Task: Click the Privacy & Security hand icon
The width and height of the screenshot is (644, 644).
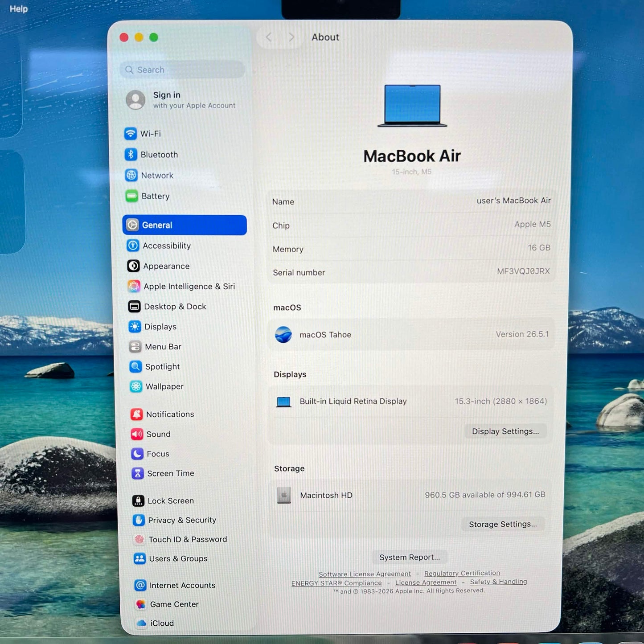Action: (x=139, y=520)
